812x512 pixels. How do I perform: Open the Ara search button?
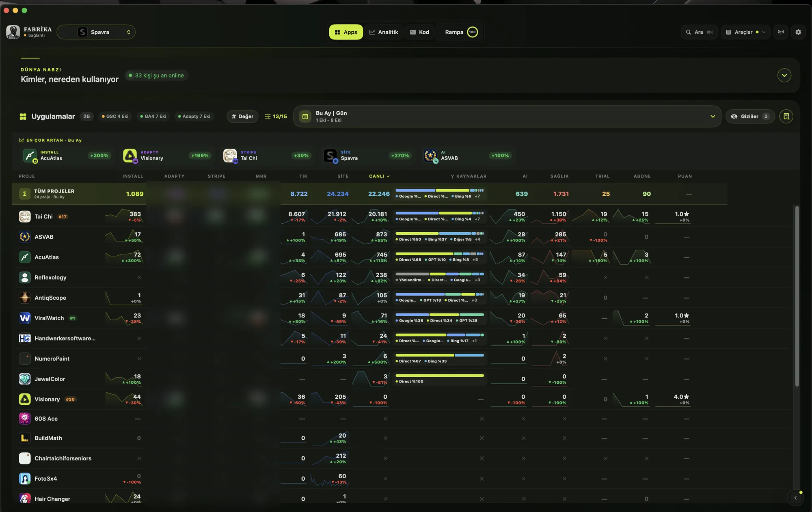(699, 32)
